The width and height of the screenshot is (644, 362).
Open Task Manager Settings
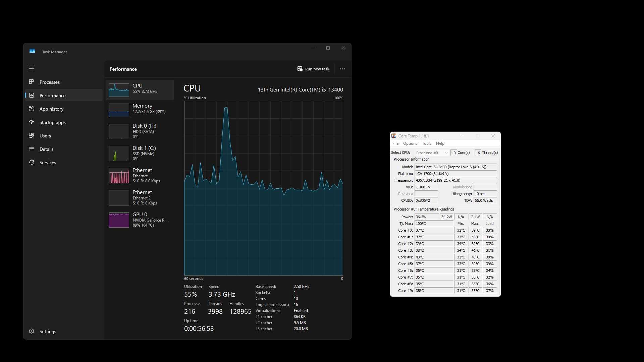coord(64,331)
